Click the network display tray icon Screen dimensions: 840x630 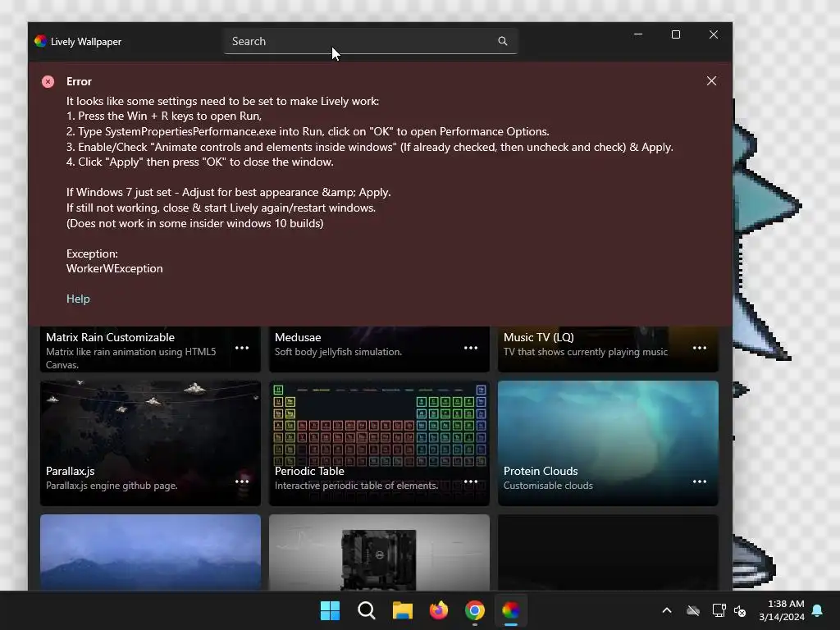tap(719, 610)
